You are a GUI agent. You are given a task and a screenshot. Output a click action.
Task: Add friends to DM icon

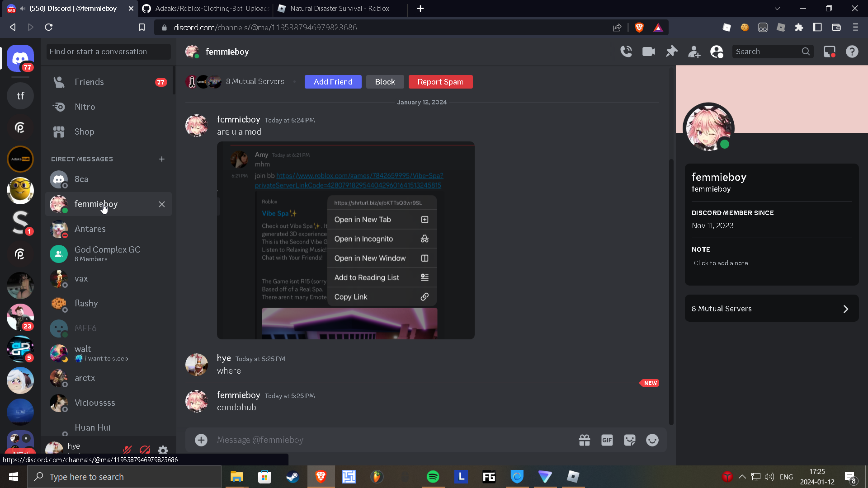[694, 52]
